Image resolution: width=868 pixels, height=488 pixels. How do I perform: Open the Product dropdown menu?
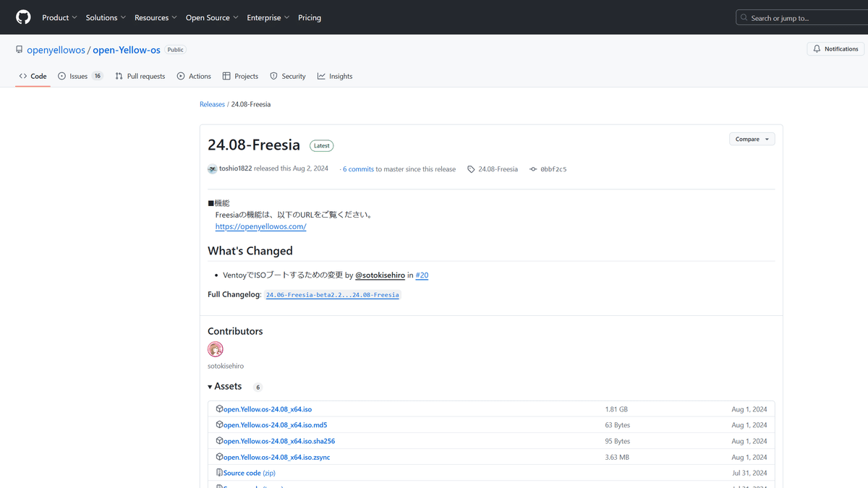(x=59, y=17)
